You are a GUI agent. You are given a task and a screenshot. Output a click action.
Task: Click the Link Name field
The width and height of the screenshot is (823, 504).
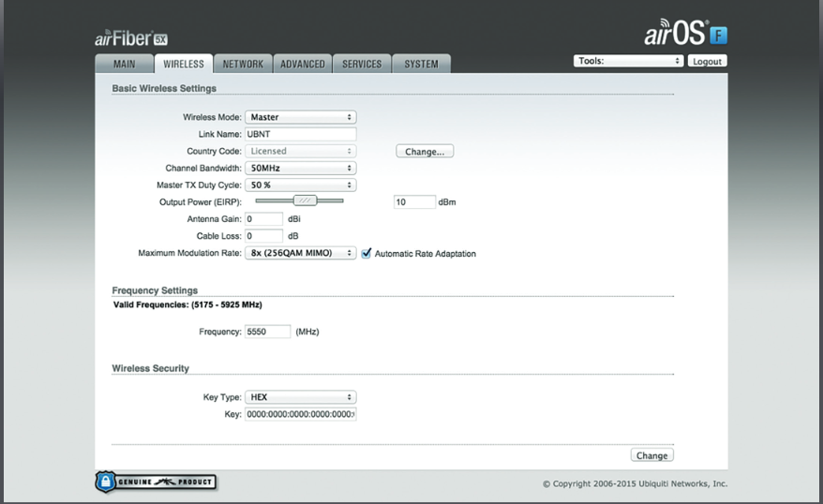point(301,134)
